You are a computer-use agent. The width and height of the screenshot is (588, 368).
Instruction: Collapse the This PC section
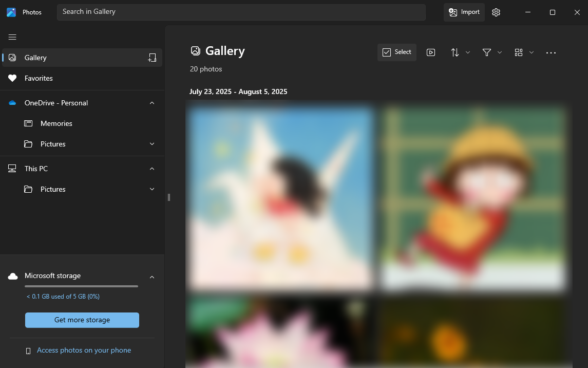pos(151,169)
